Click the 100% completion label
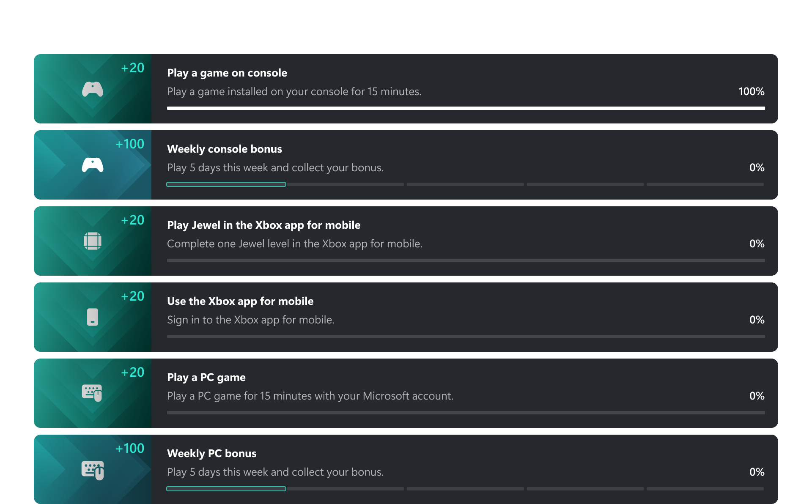The height and width of the screenshot is (504, 812). click(751, 91)
